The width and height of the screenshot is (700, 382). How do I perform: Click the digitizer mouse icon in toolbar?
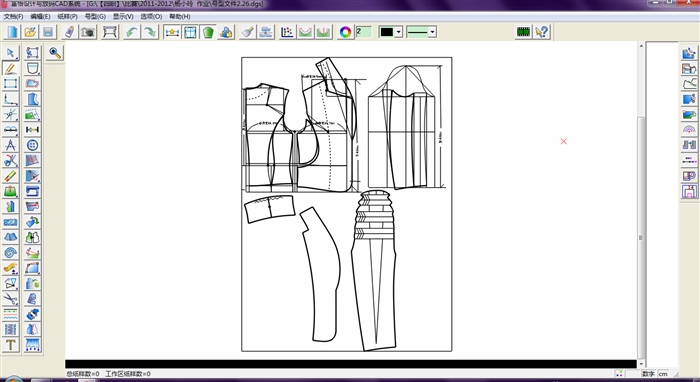click(70, 32)
